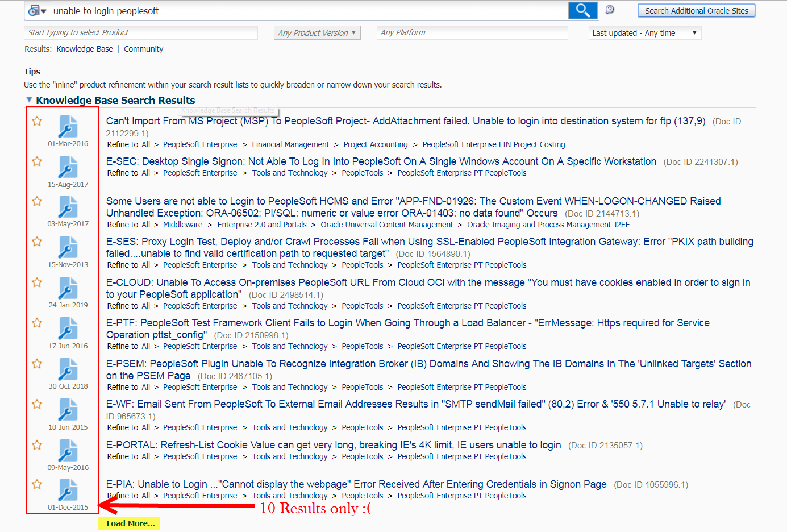787x532 pixels.
Task: Favorite the star for 15-Aug-2017 document
Action: [37, 161]
